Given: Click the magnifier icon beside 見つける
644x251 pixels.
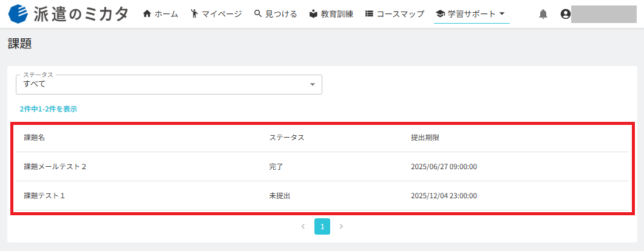Looking at the screenshot, I should coord(258,14).
